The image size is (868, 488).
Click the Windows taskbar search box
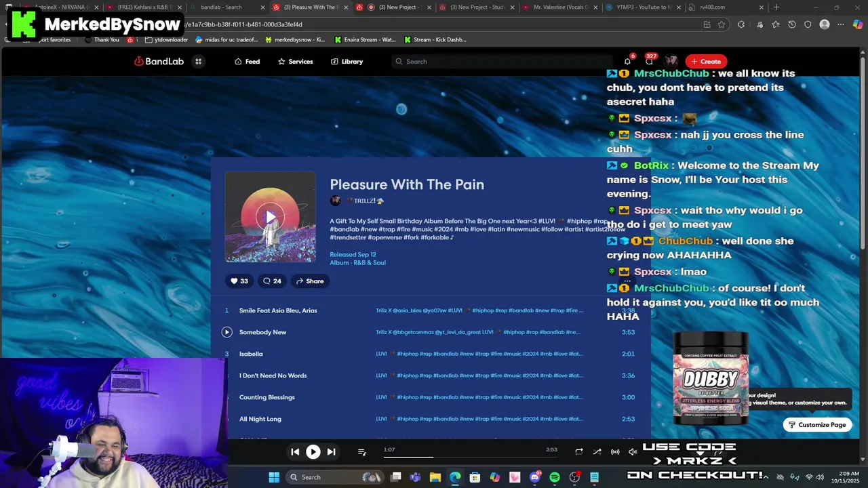(x=335, y=477)
